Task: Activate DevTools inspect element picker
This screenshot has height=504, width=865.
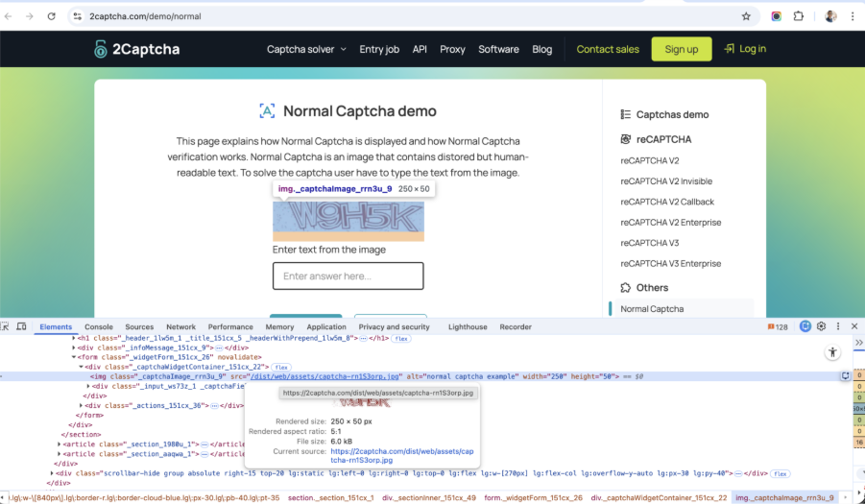Action: pyautogui.click(x=5, y=326)
